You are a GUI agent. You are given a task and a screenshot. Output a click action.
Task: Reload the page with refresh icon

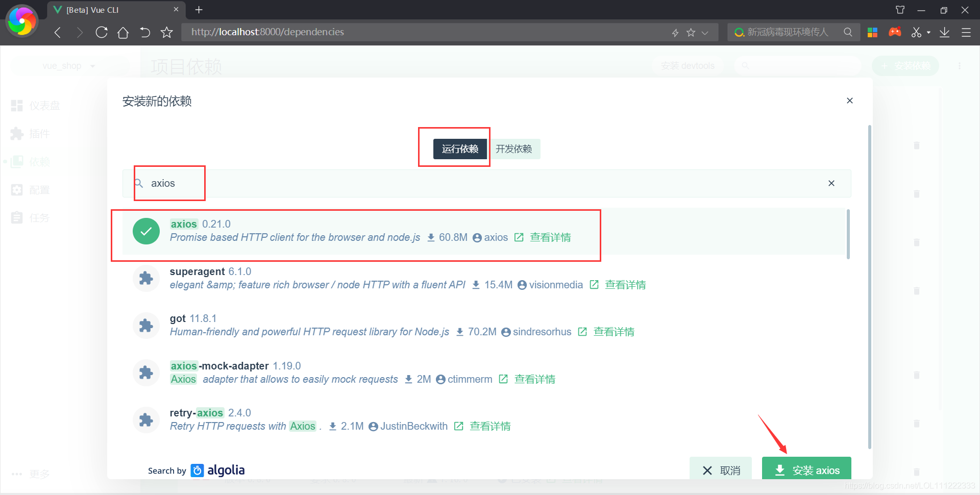pyautogui.click(x=102, y=33)
